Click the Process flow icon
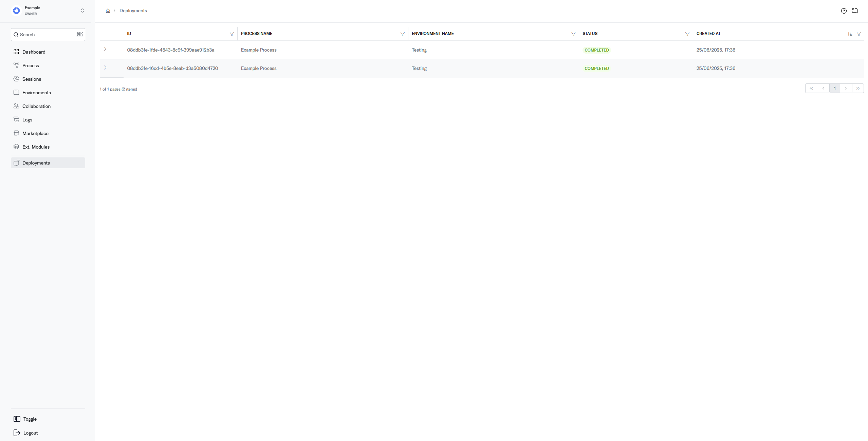The image size is (868, 441). pyautogui.click(x=16, y=65)
